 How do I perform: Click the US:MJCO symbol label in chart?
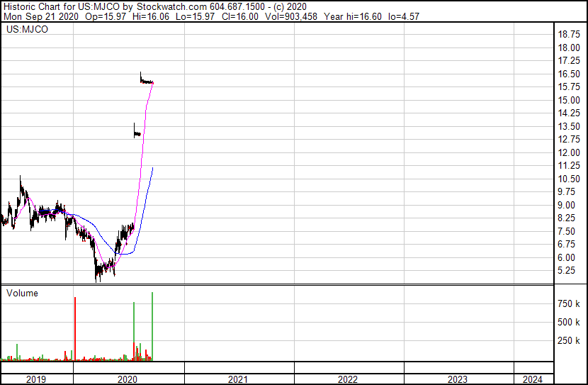click(27, 29)
